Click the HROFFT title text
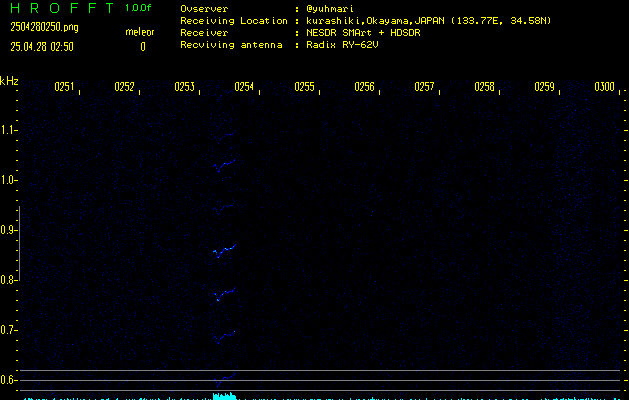 coord(61,8)
